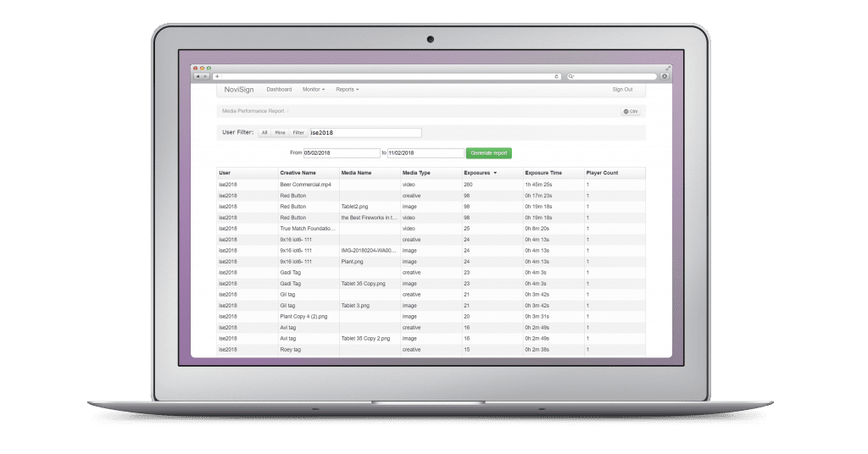This screenshot has width=868, height=454.
Task: Click the browser back arrow button
Action: [x=198, y=76]
